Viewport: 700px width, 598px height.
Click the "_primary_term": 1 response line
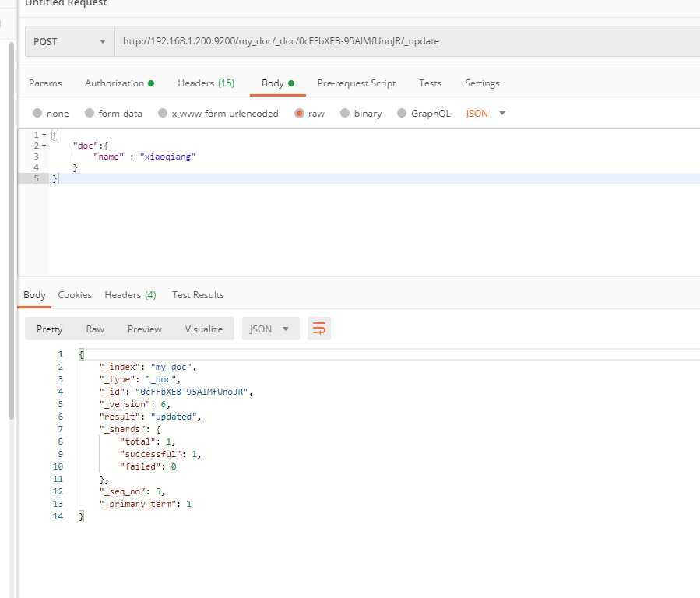(x=146, y=505)
